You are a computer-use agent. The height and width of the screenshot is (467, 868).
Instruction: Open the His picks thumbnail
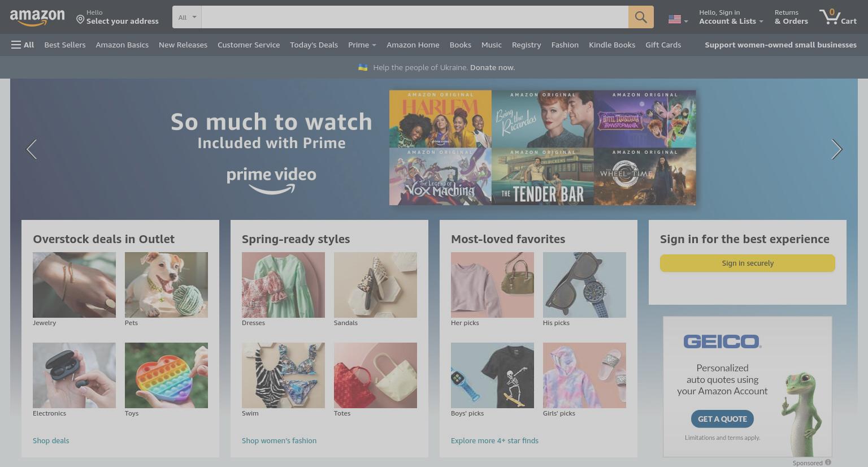[x=584, y=284]
